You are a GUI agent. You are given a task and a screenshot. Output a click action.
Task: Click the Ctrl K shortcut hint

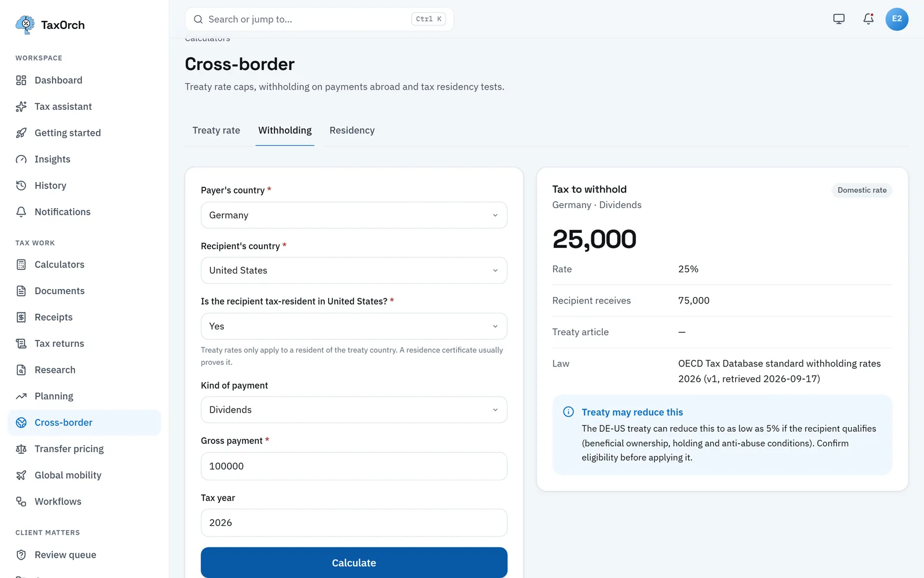point(429,19)
